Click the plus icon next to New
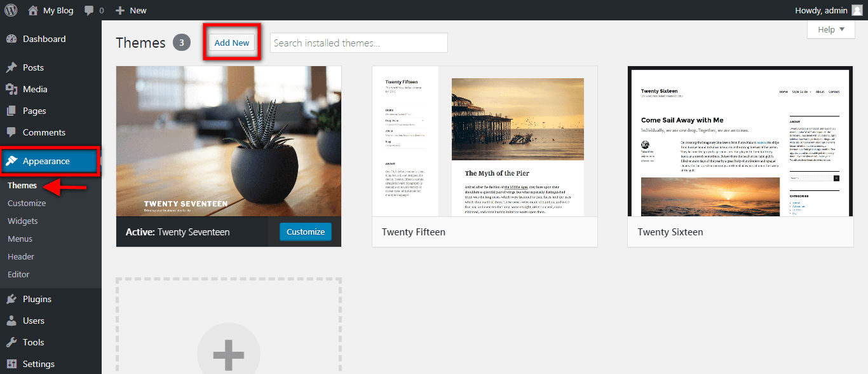The image size is (868, 374). tap(120, 11)
